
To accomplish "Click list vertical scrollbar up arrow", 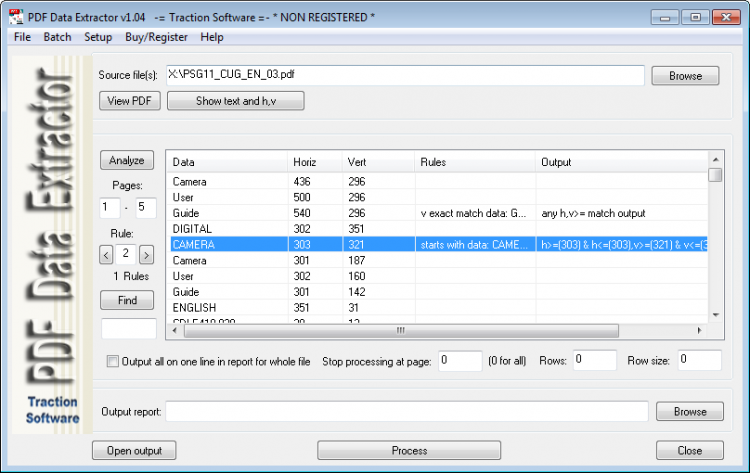I will click(x=716, y=159).
